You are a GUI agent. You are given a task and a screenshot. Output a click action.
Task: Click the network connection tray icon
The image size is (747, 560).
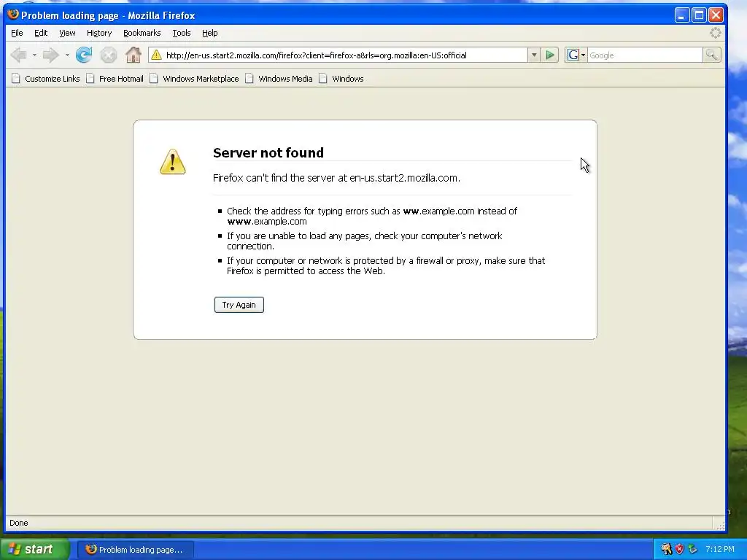point(693,549)
